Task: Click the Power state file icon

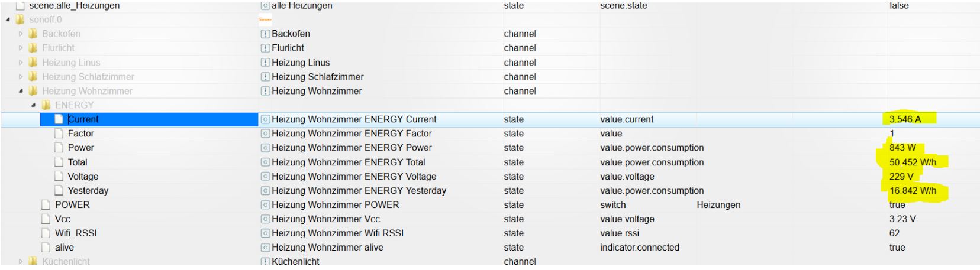Action: [59, 148]
